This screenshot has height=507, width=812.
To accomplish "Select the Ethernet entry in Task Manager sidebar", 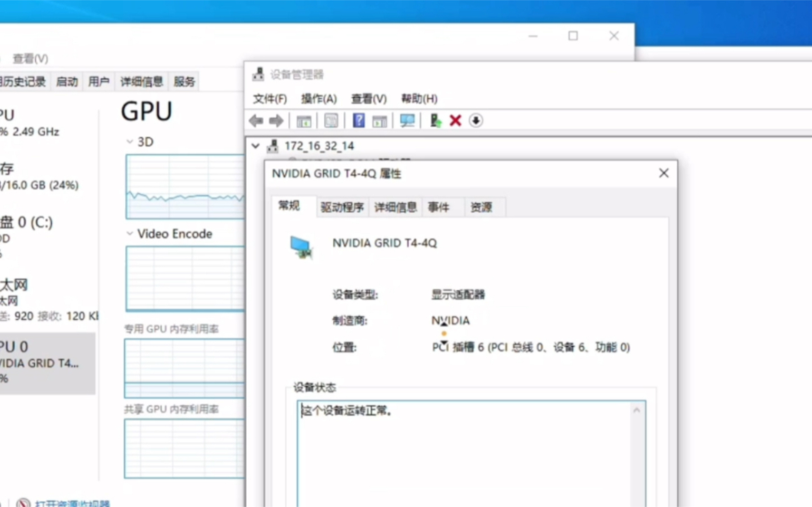I will click(x=48, y=301).
